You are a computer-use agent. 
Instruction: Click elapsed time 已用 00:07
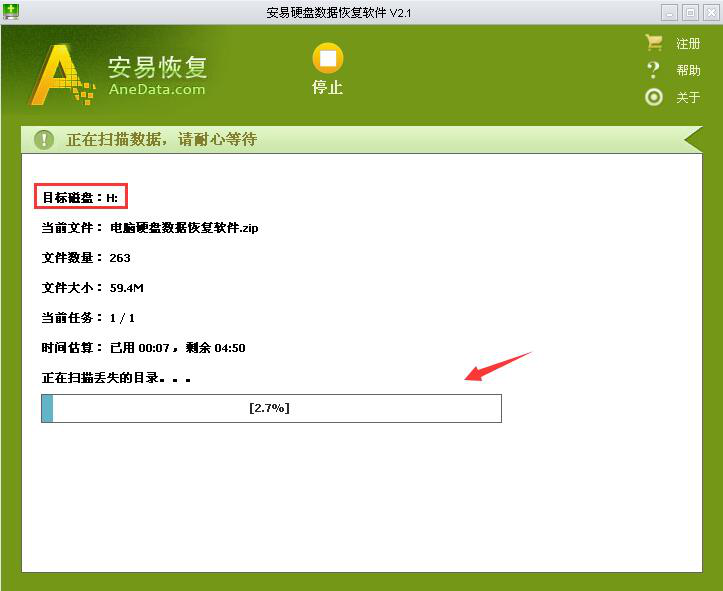[140, 348]
